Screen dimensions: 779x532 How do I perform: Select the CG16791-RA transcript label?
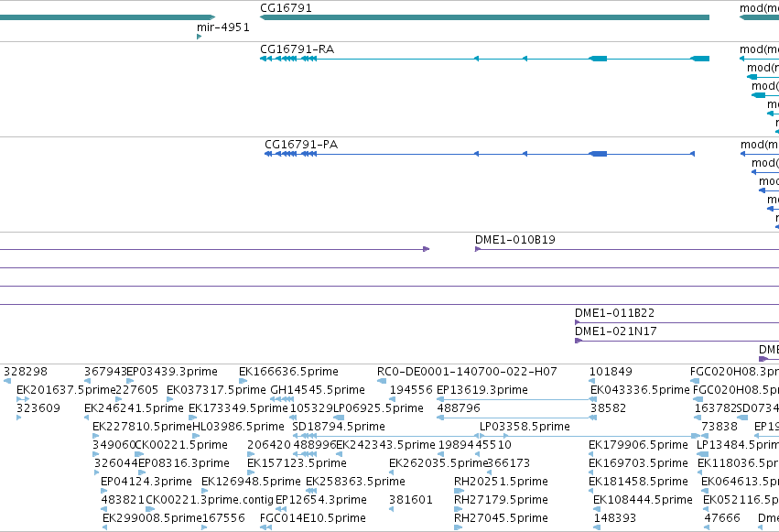(298, 49)
